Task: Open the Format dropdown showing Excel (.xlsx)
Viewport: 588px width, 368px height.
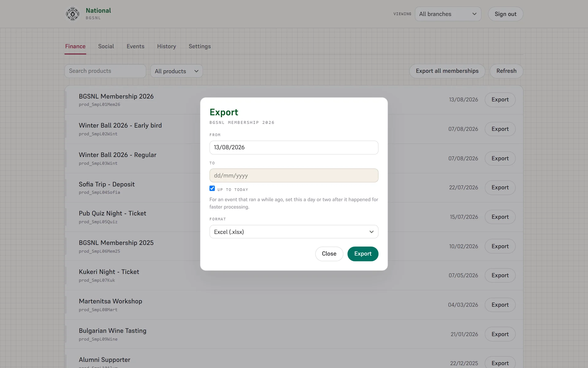Action: point(294,232)
